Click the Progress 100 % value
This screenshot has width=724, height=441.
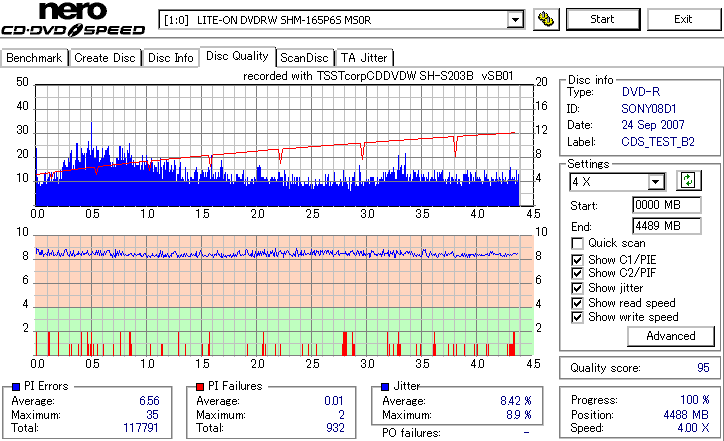(x=695, y=400)
